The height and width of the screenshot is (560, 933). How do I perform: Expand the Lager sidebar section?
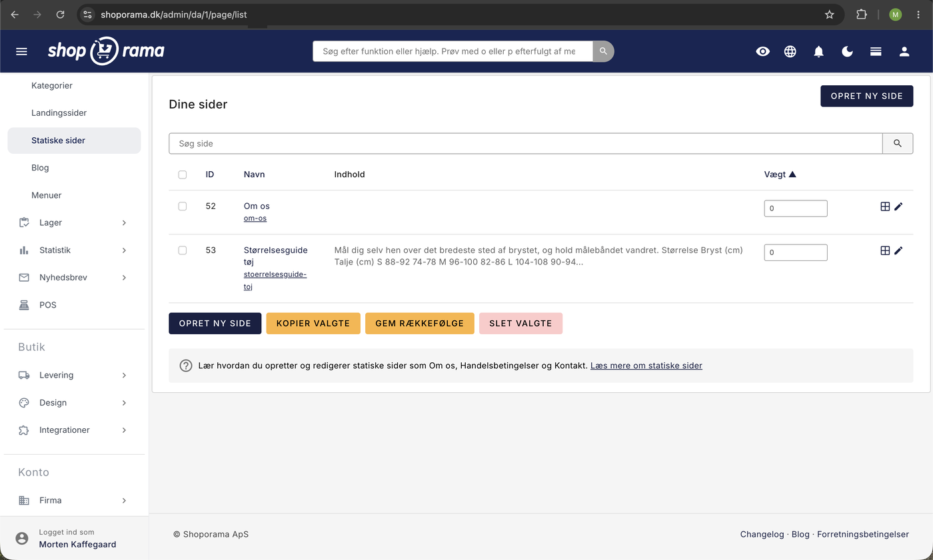[x=74, y=222]
